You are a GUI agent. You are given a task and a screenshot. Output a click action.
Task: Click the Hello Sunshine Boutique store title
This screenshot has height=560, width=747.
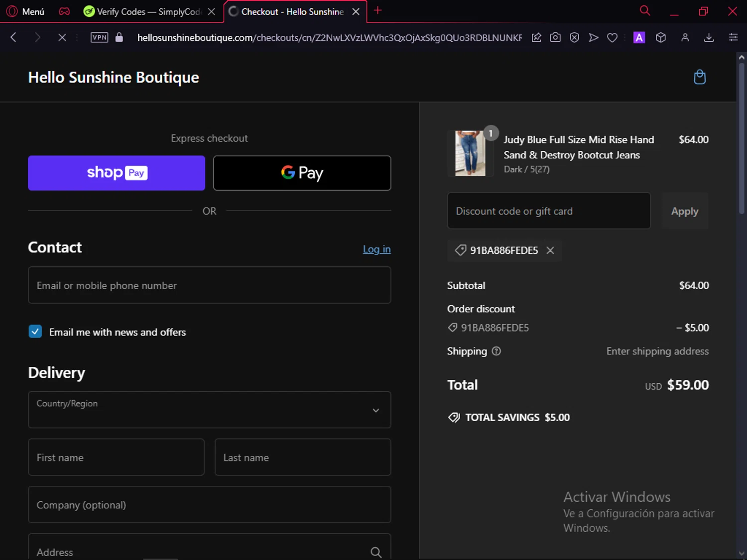point(114,77)
